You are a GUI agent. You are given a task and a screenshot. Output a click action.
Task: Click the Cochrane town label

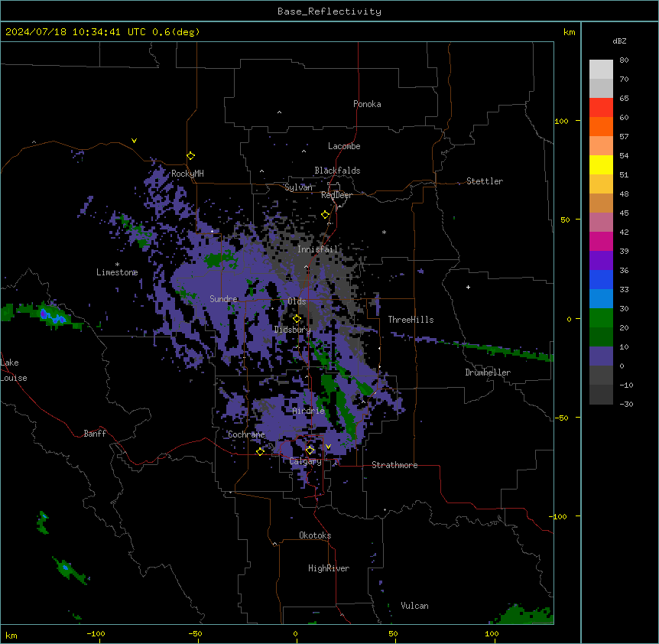coord(246,434)
